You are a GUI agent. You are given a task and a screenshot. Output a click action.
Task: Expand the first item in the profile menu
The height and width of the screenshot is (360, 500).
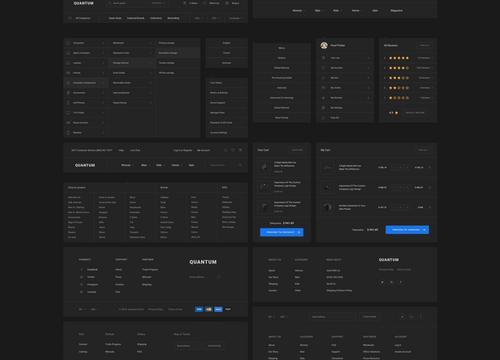pos(346,58)
